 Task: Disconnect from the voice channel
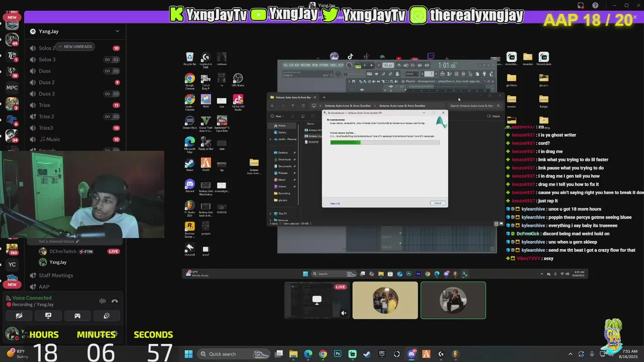[x=115, y=301]
